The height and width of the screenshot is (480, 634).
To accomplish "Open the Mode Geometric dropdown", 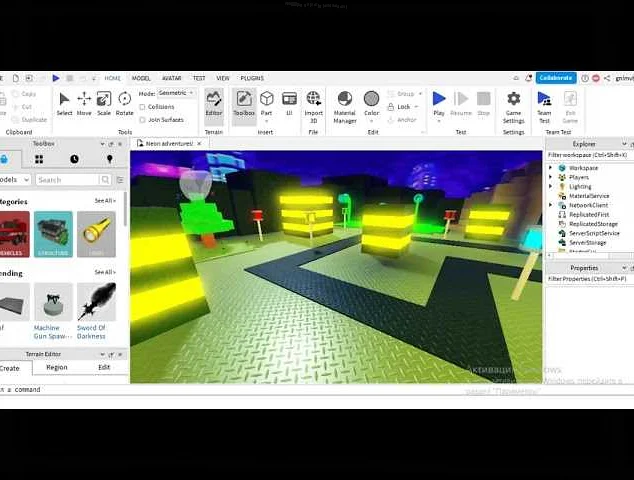I will (176, 93).
